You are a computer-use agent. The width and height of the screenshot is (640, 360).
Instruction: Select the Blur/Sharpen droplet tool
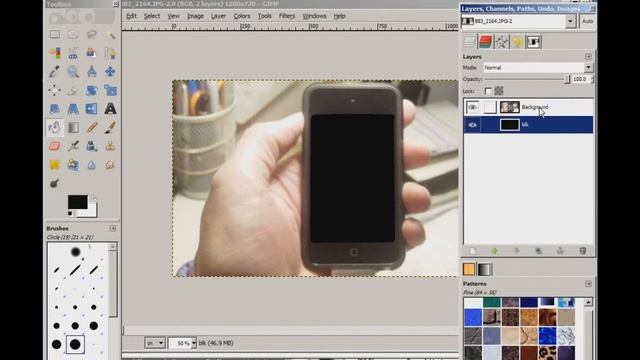pos(91,164)
